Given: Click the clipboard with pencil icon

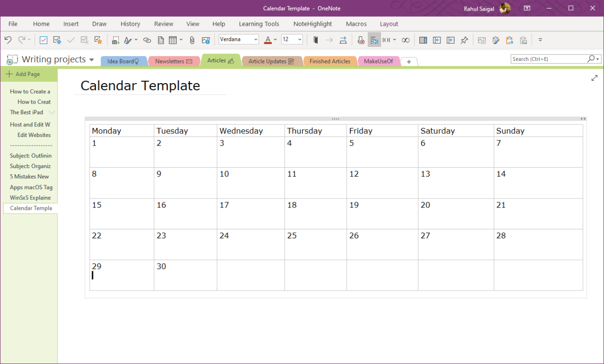Looking at the screenshot, I should [x=496, y=40].
